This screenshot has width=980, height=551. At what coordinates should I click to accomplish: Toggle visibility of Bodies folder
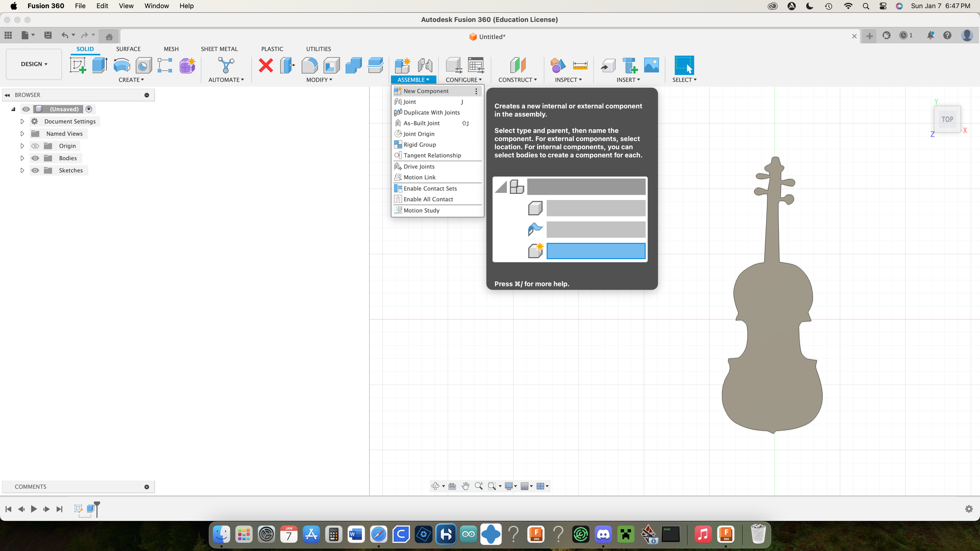[36, 158]
